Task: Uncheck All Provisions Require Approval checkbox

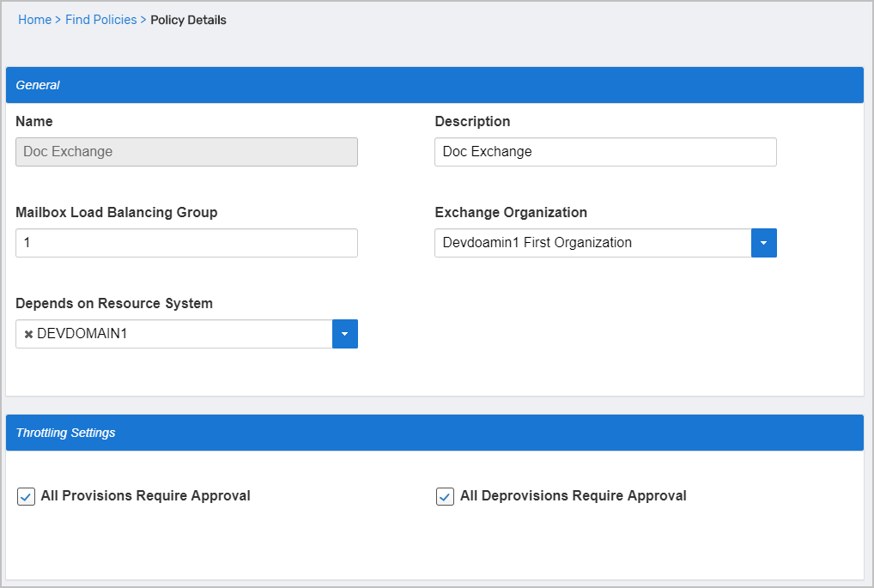Action: (x=27, y=496)
